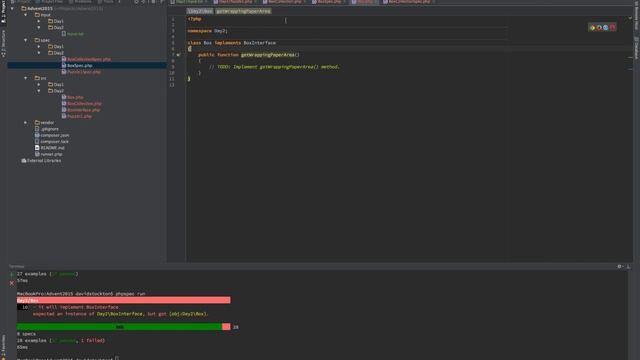This screenshot has width=640, height=360.
Task: Place cursor in getWrappingPaperArea function name
Action: pos(267,55)
